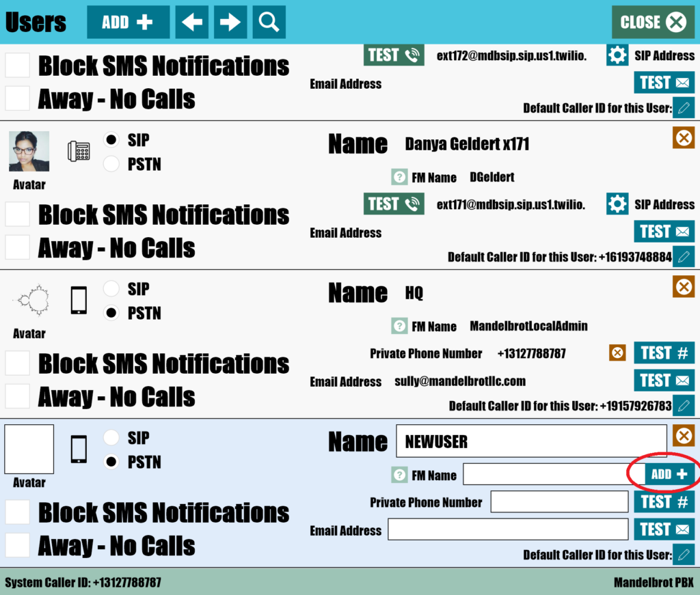Image resolution: width=700 pixels, height=595 pixels.
Task: Test email for the ext172 user
Action: point(664,83)
